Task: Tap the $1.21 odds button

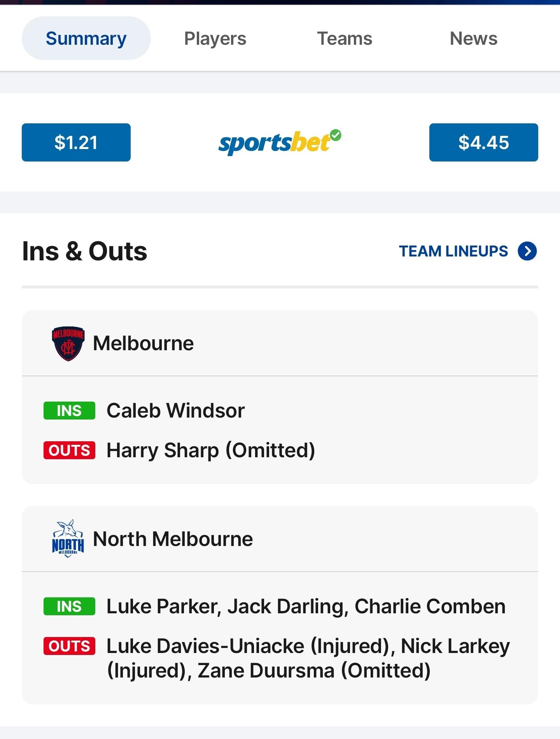Action: tap(76, 142)
